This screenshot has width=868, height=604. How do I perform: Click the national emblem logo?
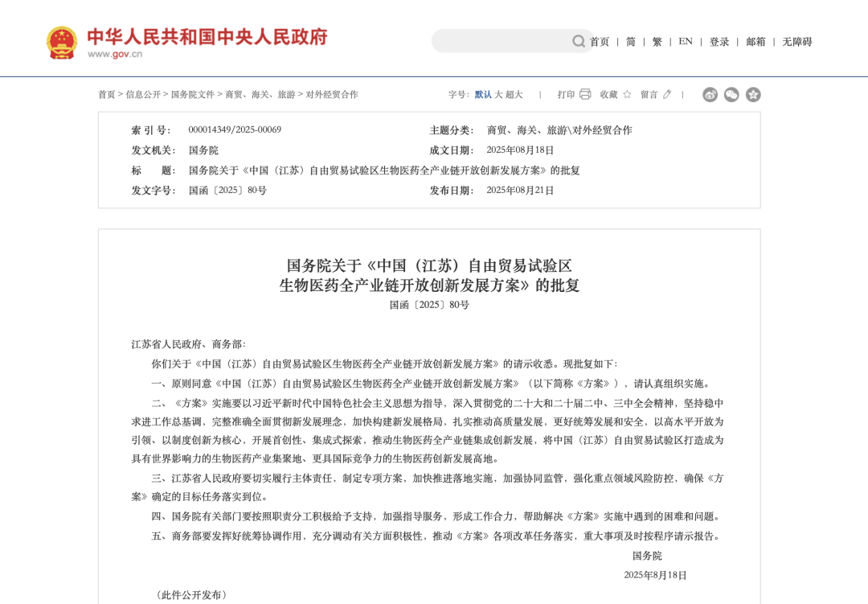click(61, 43)
